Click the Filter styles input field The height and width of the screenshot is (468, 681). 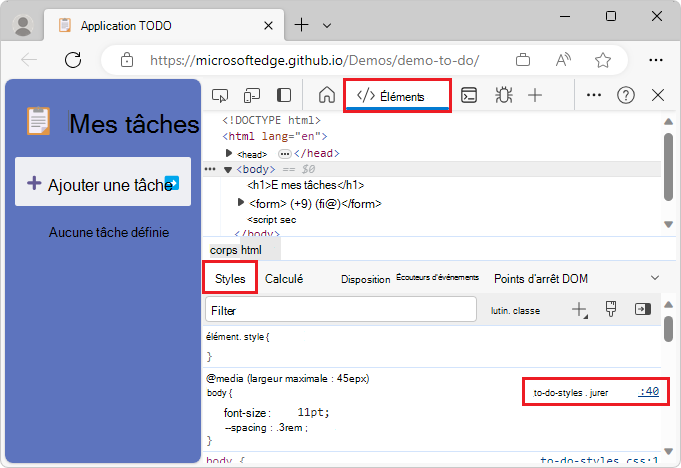tap(341, 310)
